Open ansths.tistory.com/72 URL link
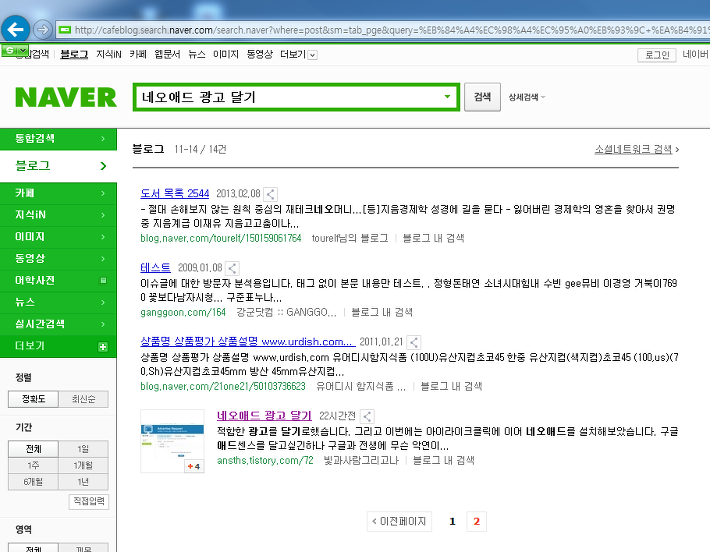Image resolution: width=710 pixels, height=552 pixels. click(265, 461)
